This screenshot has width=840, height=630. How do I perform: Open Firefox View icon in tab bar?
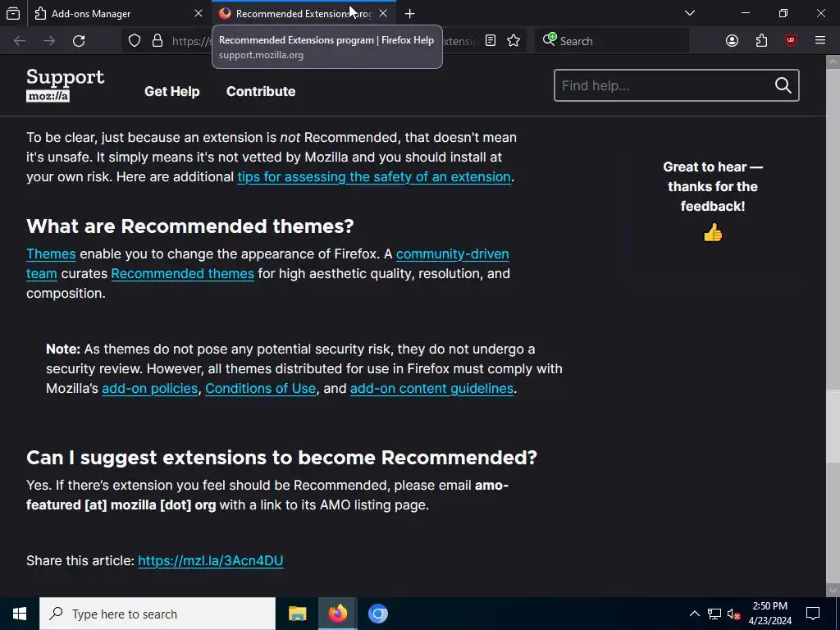point(13,13)
